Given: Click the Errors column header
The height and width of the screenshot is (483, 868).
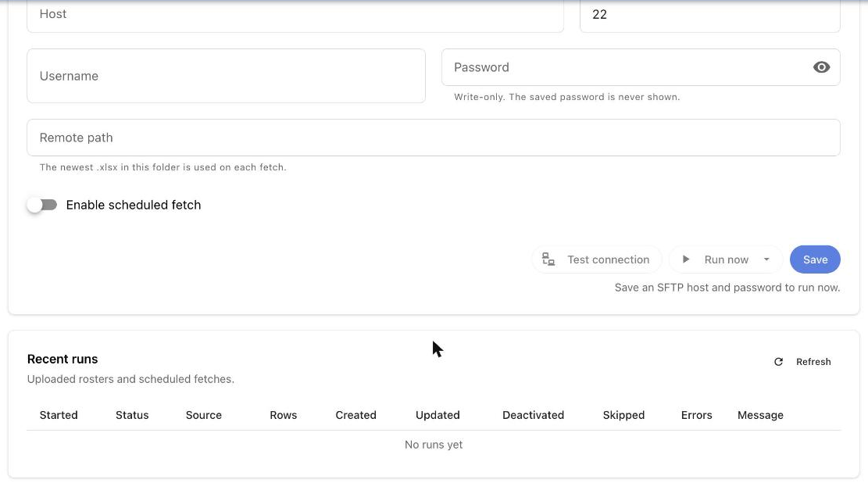Looking at the screenshot, I should click(x=696, y=415).
